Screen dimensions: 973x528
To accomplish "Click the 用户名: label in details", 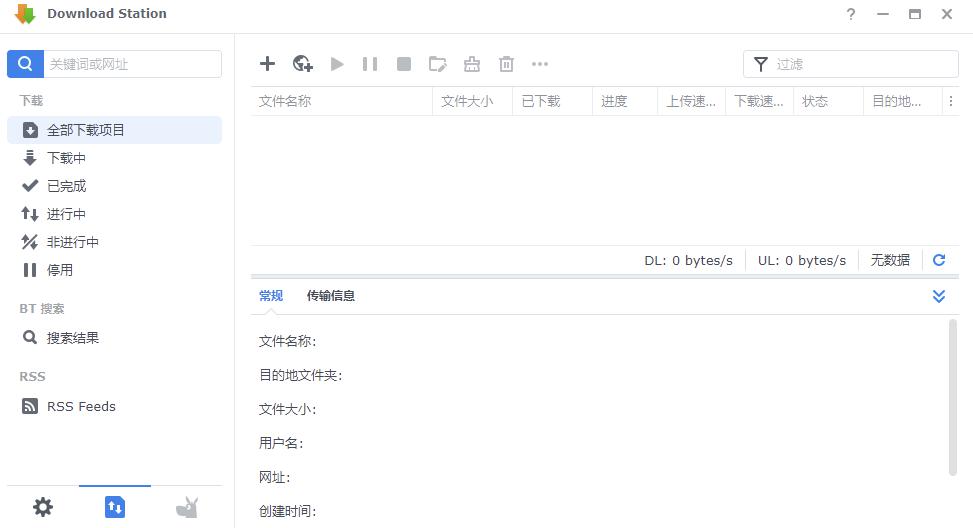I will pos(281,443).
